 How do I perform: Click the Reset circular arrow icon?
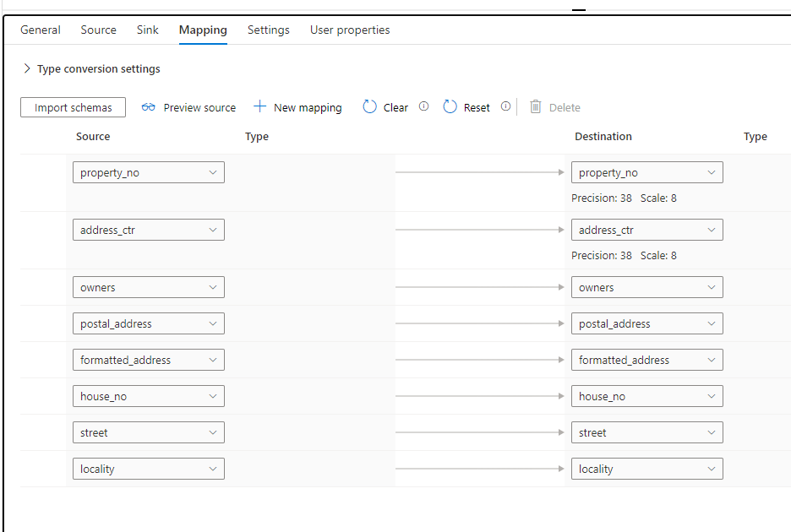coord(450,107)
